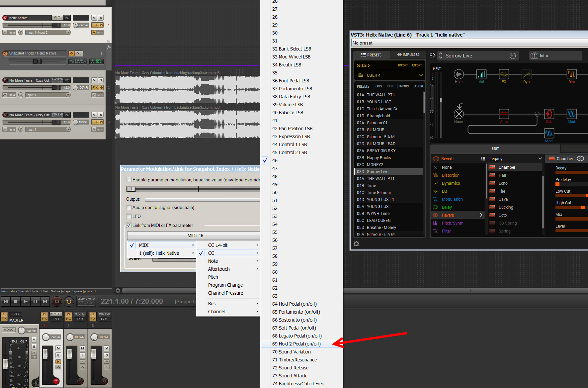Open FX chain of helix native track

pos(95,25)
